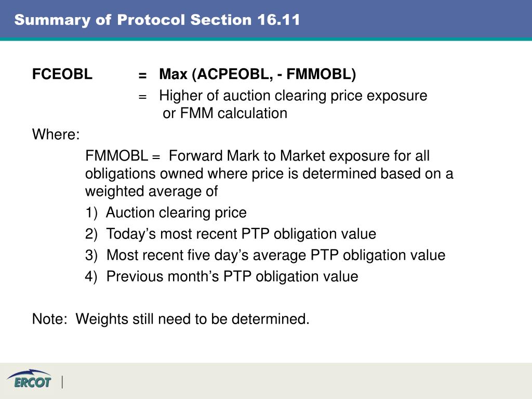This screenshot has width=532, height=399.
Task: Select the 'Where:' label
Action: point(56,135)
